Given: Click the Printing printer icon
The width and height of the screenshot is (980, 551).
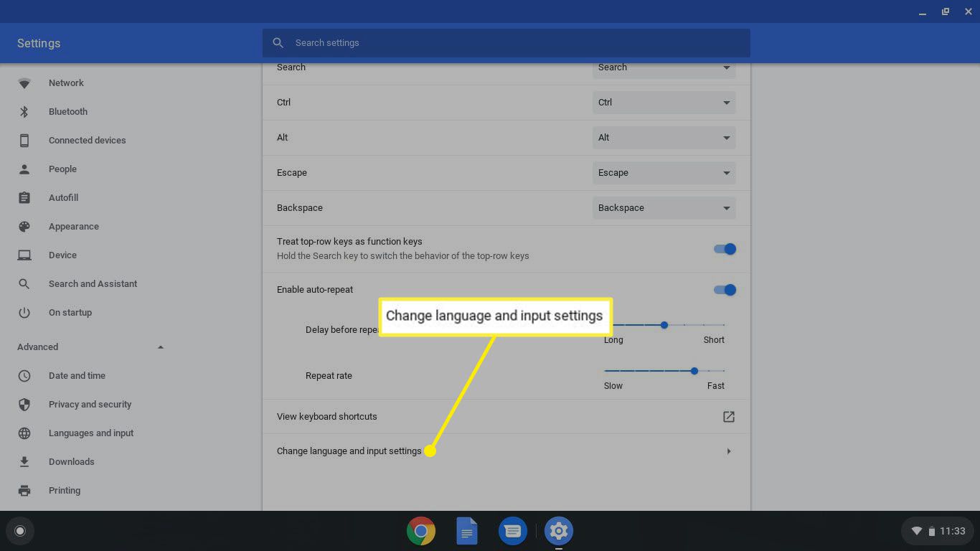Looking at the screenshot, I should click(24, 491).
